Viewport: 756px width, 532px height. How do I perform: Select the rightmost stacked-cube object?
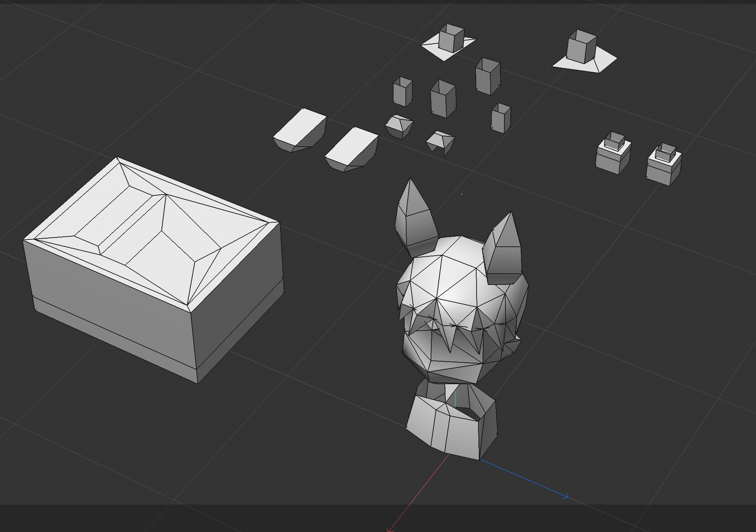click(x=664, y=164)
